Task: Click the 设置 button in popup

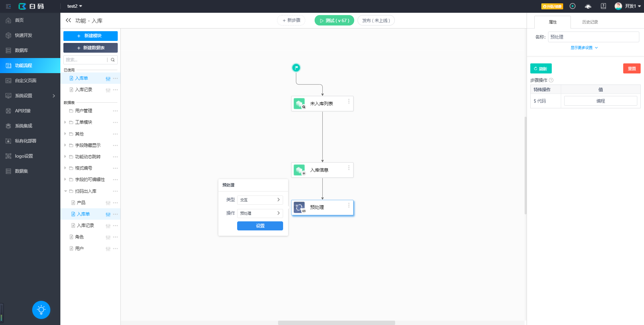Action: (260, 226)
